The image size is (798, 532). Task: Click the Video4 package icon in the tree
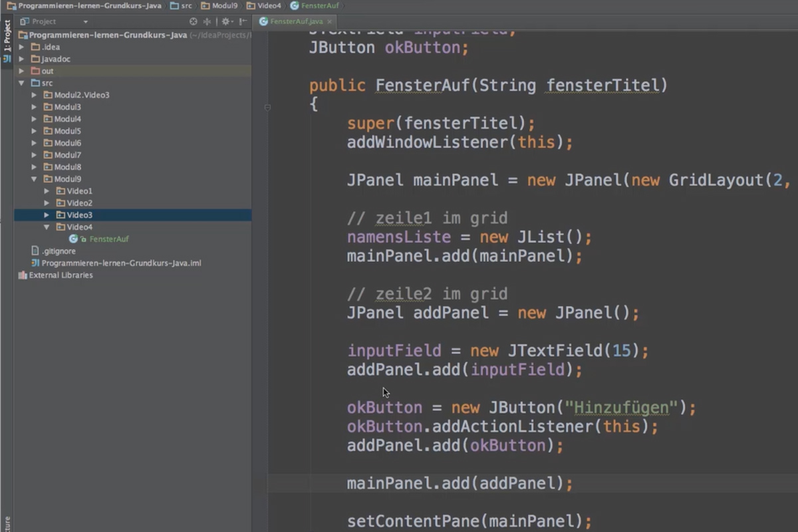pyautogui.click(x=61, y=227)
